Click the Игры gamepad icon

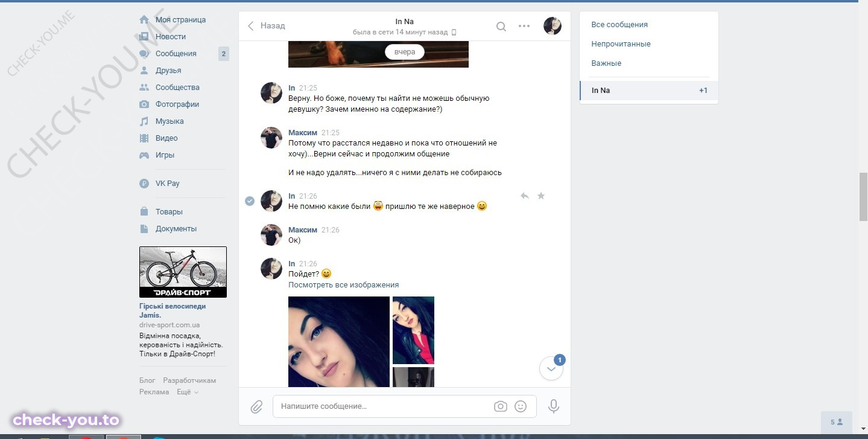pyautogui.click(x=144, y=155)
